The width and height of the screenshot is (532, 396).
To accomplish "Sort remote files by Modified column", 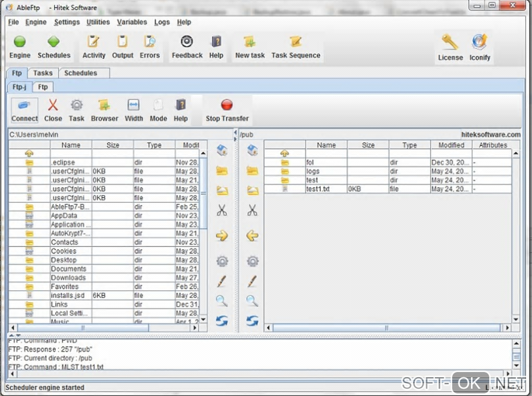I will tap(451, 145).
